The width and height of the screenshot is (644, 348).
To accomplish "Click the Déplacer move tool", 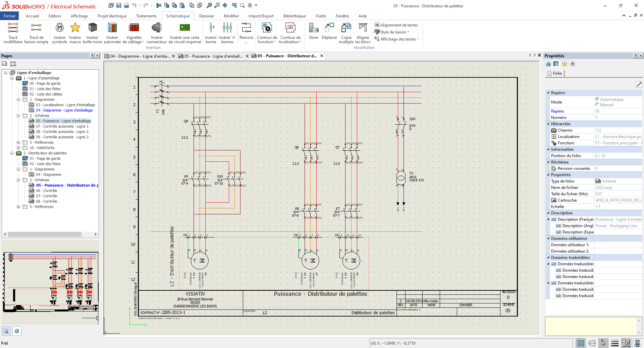I will pos(329,31).
